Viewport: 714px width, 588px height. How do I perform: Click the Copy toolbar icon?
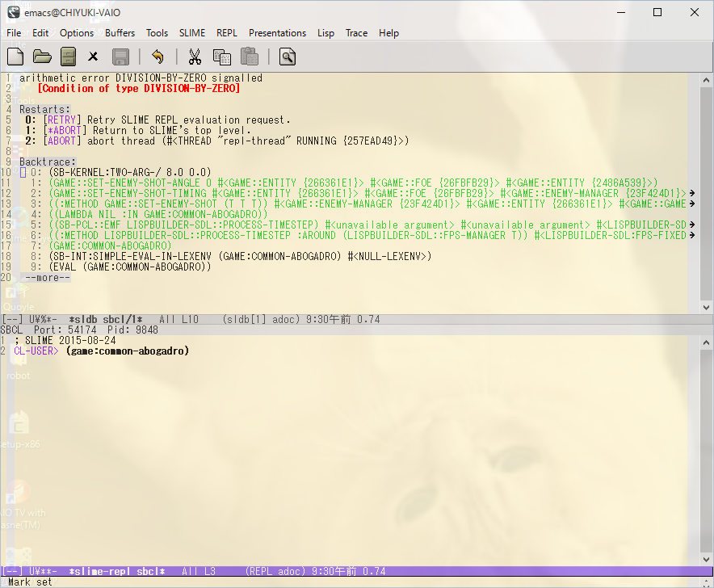[x=222, y=57]
